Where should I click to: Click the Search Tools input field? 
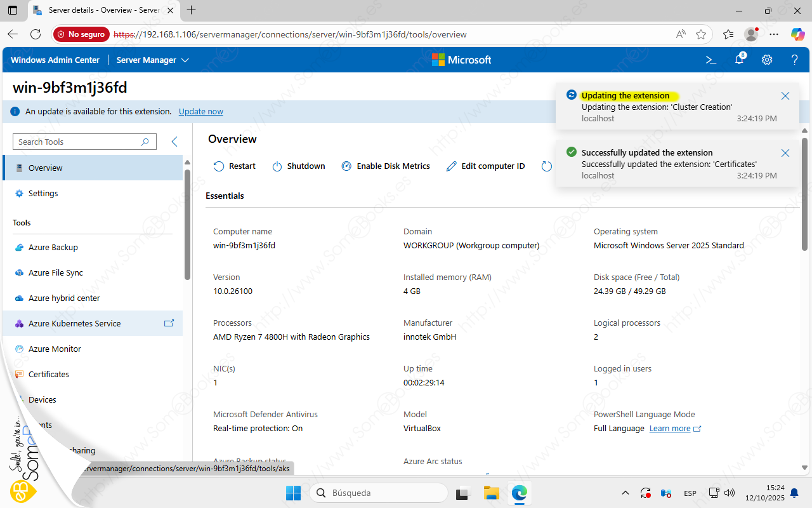[77, 142]
